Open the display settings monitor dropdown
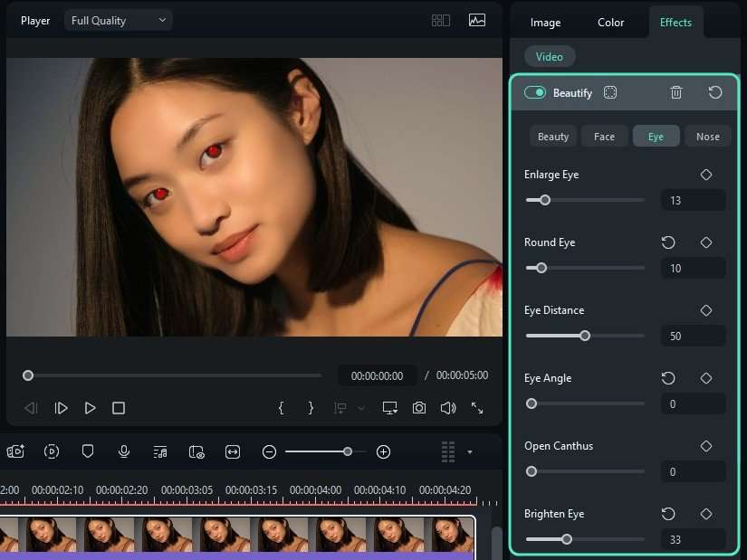The image size is (747, 560). (390, 408)
